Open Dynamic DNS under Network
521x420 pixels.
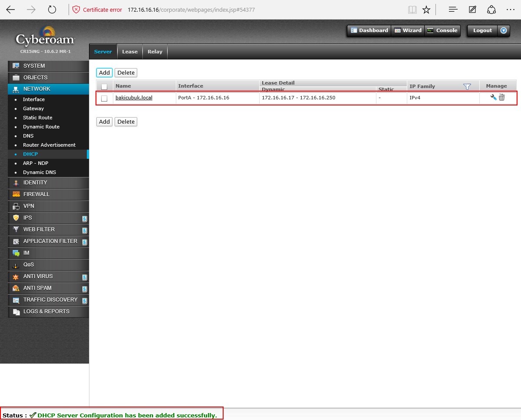[40, 172]
